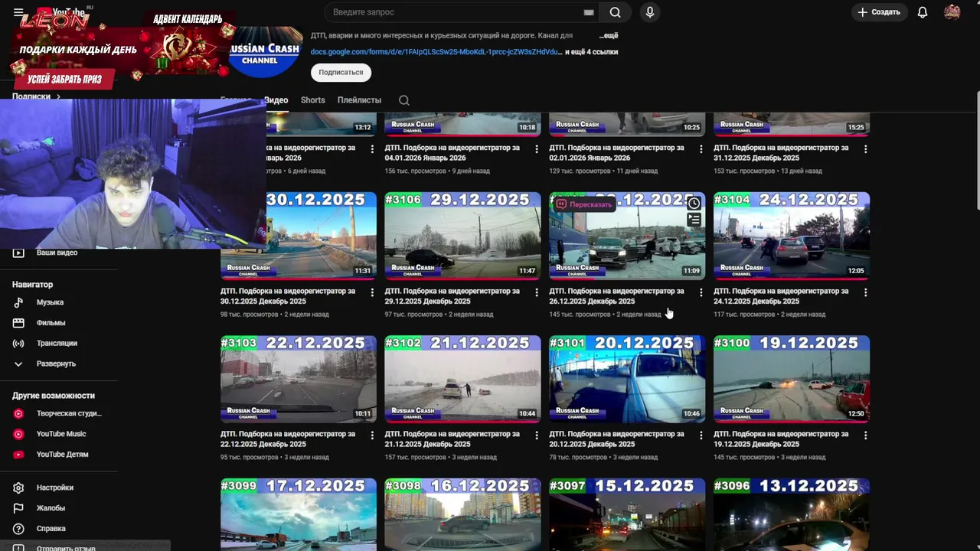Open options menu for the 31.12.2025 video
This screenshot has width=980, height=551.
(x=866, y=149)
